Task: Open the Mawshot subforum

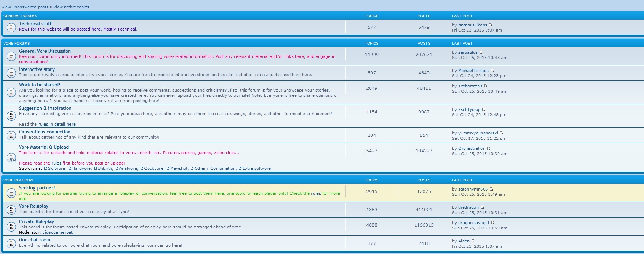Action: coord(179,168)
